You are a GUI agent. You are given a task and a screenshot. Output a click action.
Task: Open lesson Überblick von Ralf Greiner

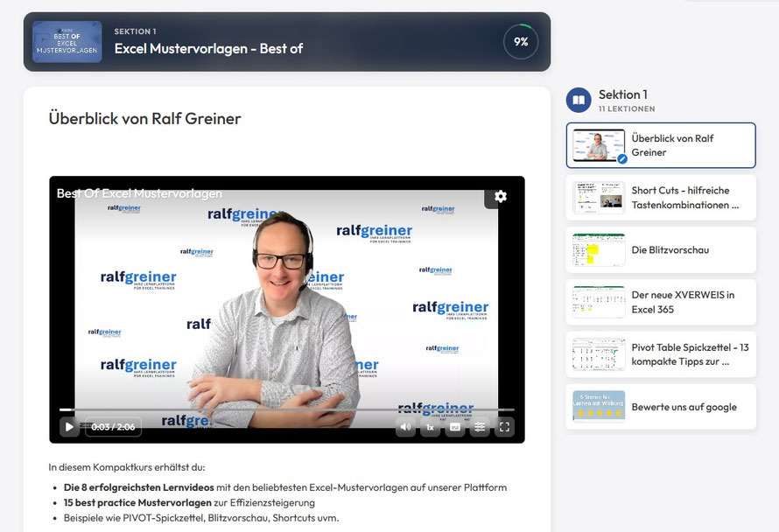click(x=661, y=145)
